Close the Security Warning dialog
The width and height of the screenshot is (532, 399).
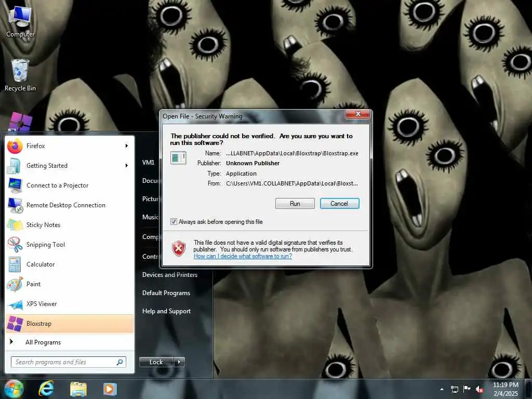tap(357, 114)
